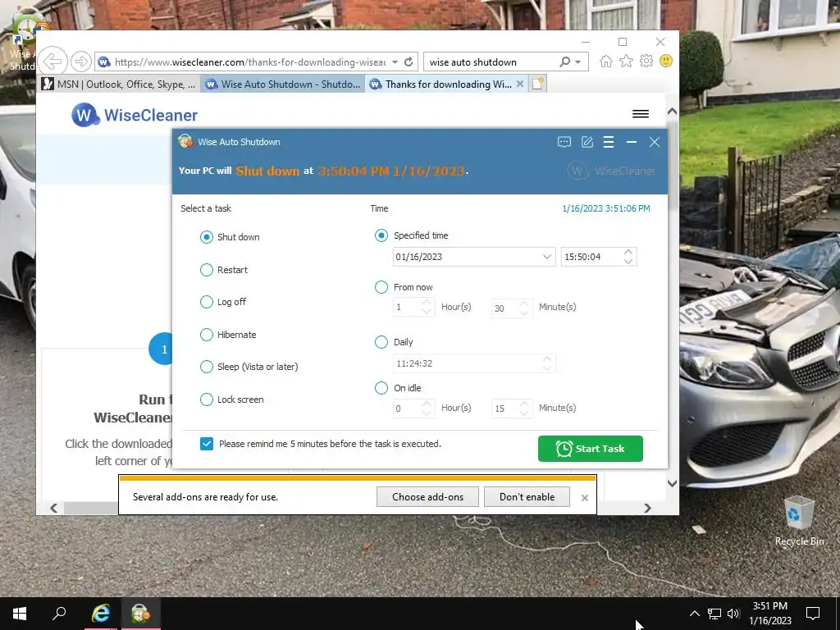The width and height of the screenshot is (840, 630).
Task: Select the Lock screen option
Action: [x=207, y=399]
